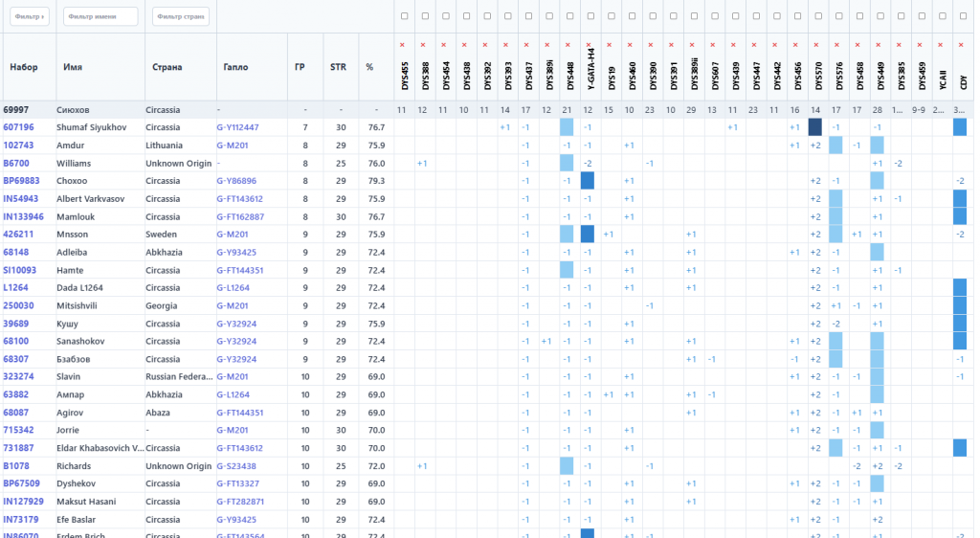Focus the Фильтр имени name filter field
The width and height of the screenshot is (980, 538).
pos(100,16)
